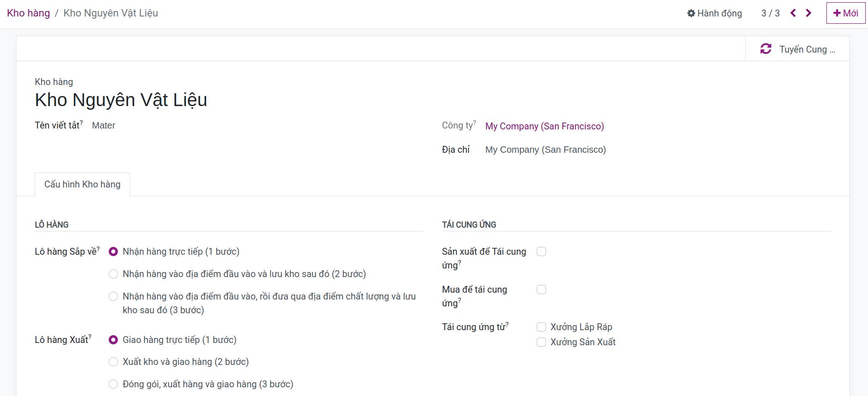Select the Cấu hình Kho hàng tab
Viewport: 868px width, 396px height.
click(x=82, y=184)
